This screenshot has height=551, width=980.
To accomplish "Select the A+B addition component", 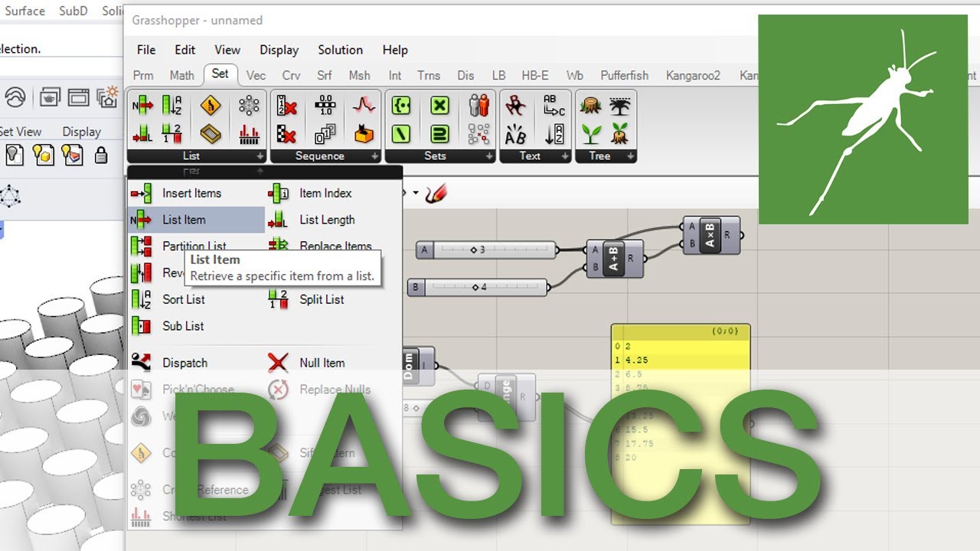I will (x=615, y=259).
